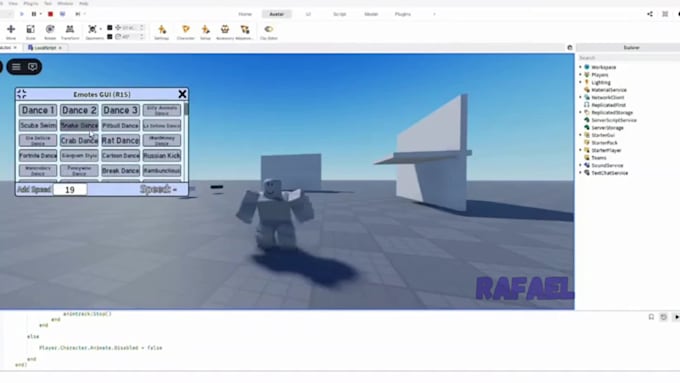Viewport: 680px width, 383px height.
Task: Switch to the Model ribbon tab
Action: click(x=371, y=14)
